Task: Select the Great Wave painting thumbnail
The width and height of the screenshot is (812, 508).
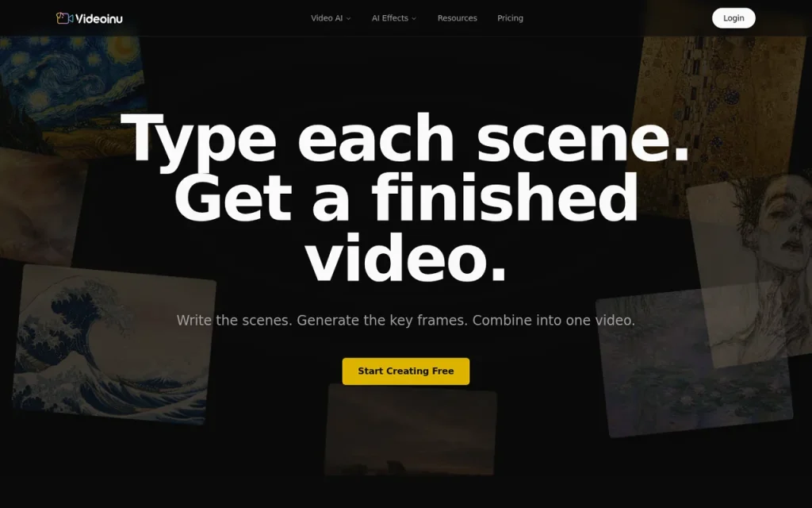Action: [x=113, y=344]
